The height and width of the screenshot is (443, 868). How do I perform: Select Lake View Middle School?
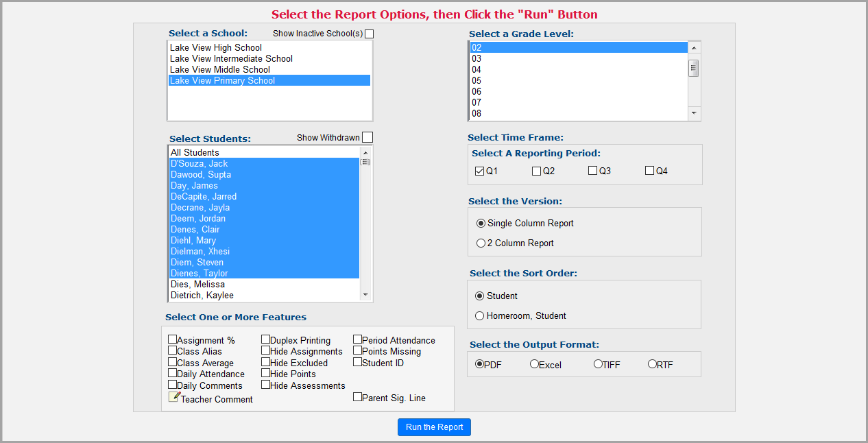269,69
